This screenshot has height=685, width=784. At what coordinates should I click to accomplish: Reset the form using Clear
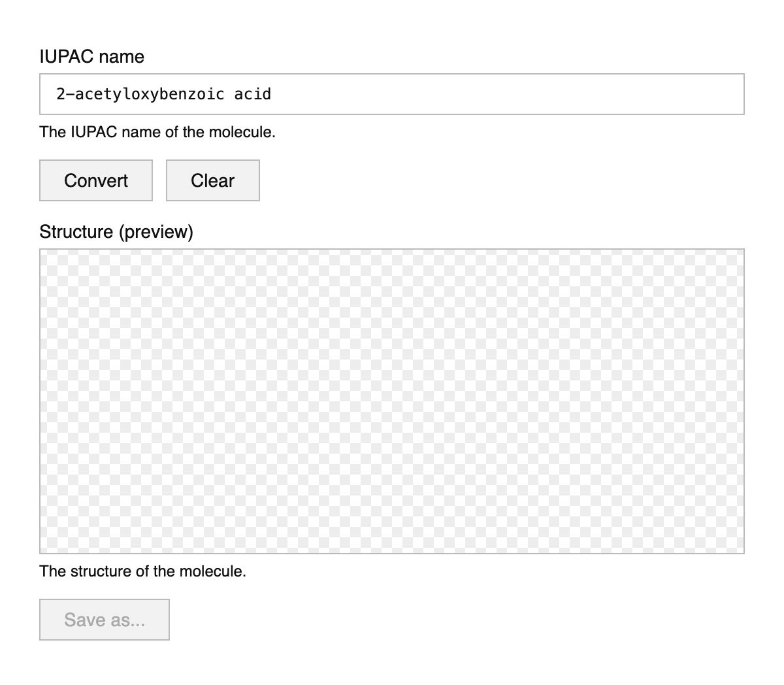click(x=213, y=180)
